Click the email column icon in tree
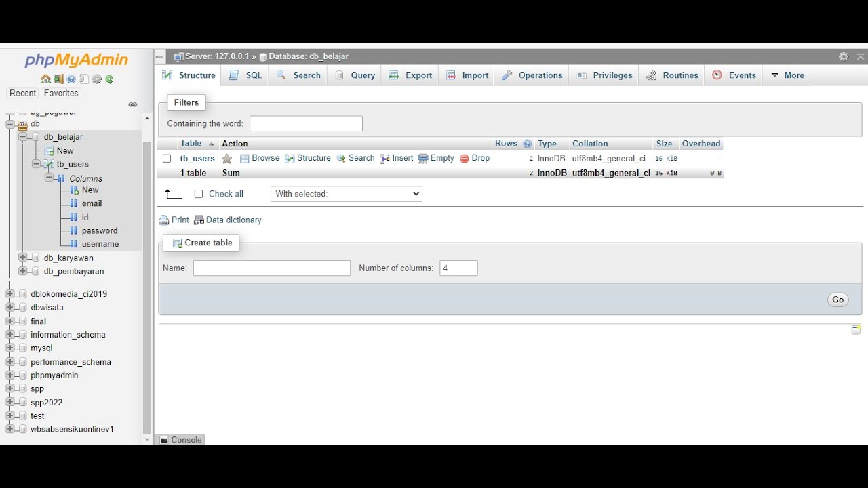The width and height of the screenshot is (868, 488). click(x=74, y=203)
